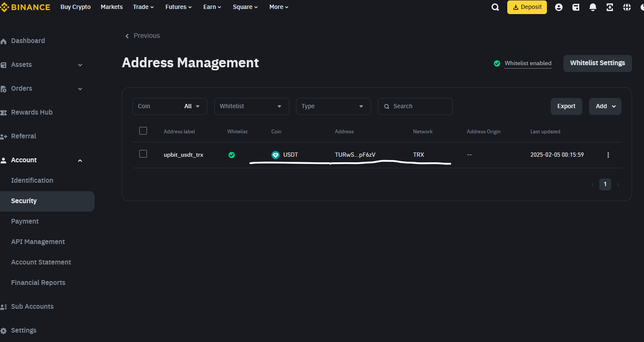Click the Sub Accounts icon

tap(3, 307)
